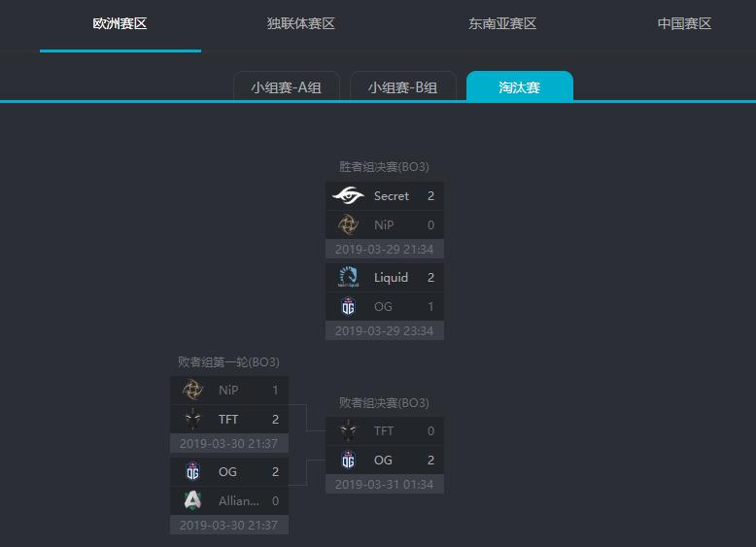Click the Liquid team name
This screenshot has height=547, width=756.
pos(391,278)
